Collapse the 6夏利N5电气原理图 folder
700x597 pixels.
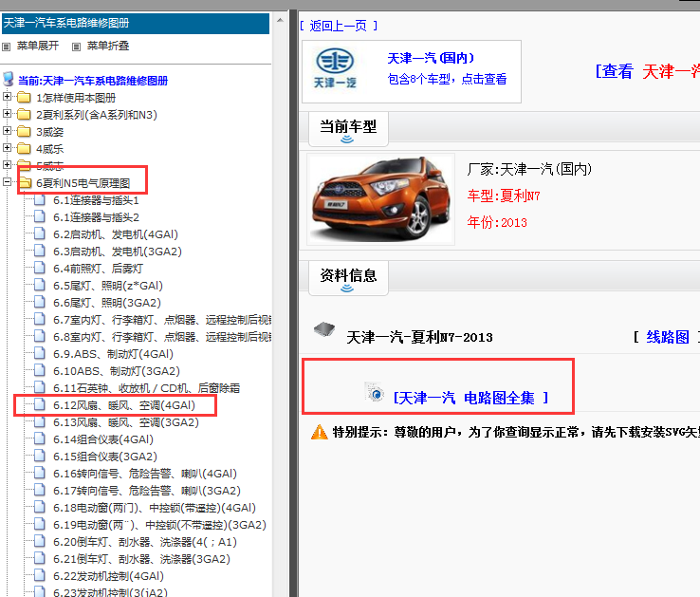pyautogui.click(x=8, y=182)
